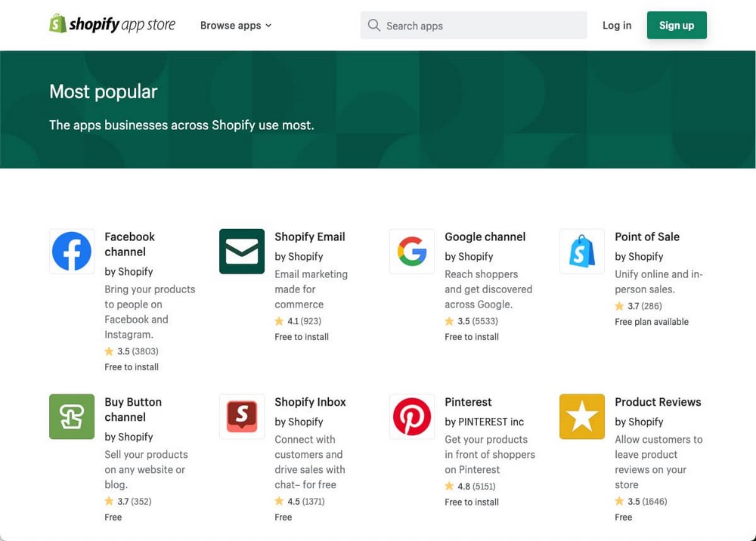Click 'Free to install' under Pinterest
756x541 pixels.
pos(472,502)
